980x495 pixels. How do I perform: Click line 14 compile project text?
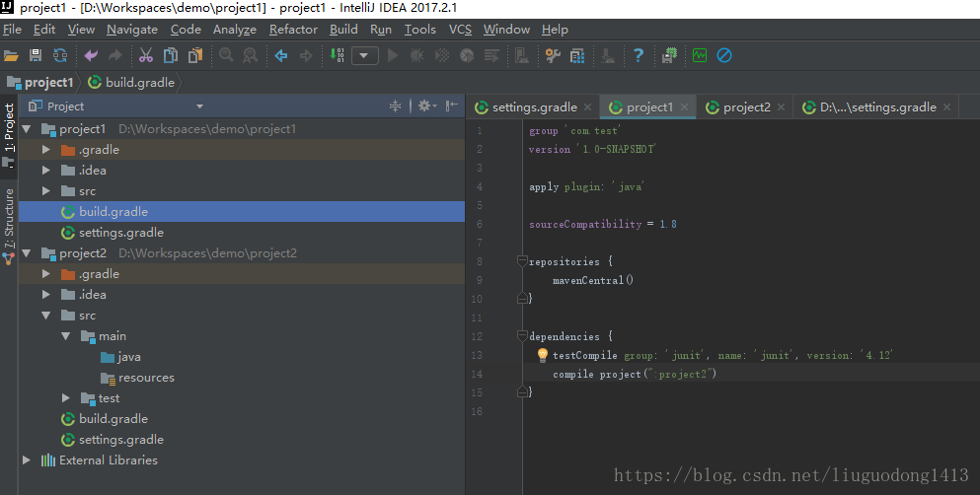click(x=635, y=374)
